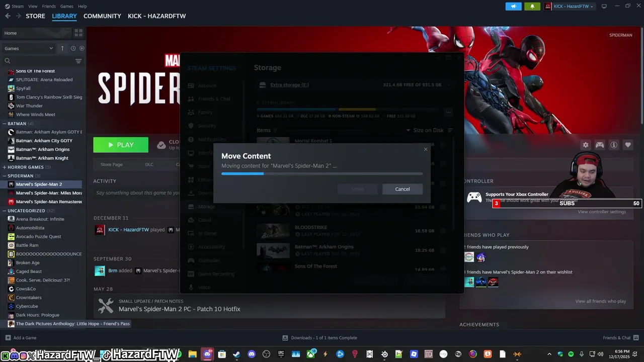Tick the checkbox for Batman: Arkham Origins row
Image resolution: width=644 pixels, height=362 pixels.
tap(443, 250)
